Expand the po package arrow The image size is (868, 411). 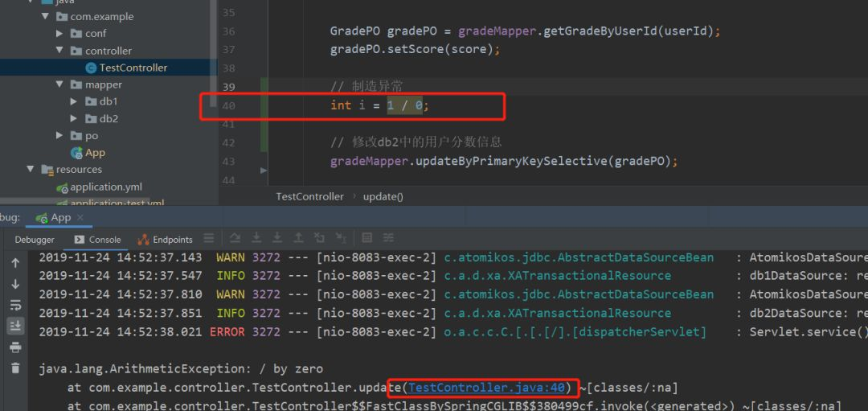[x=59, y=135]
